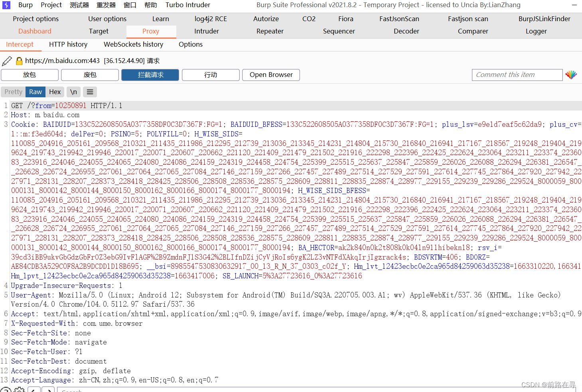Click the Accept-Encoding header line

[71, 371]
